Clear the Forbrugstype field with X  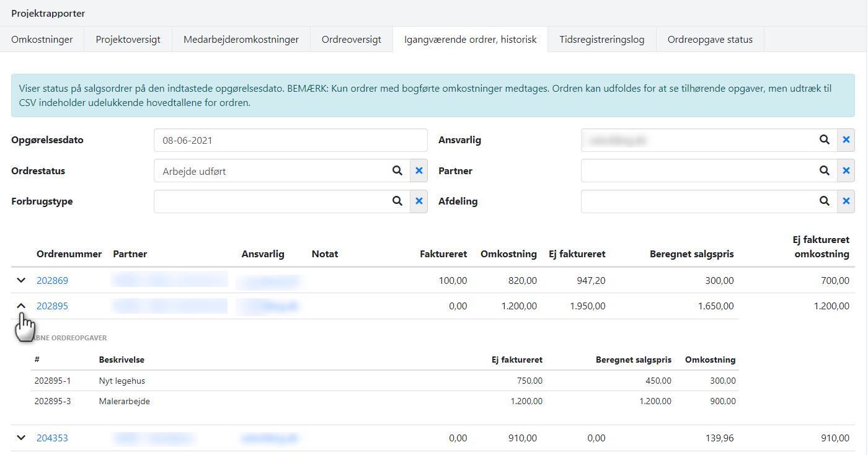[419, 201]
